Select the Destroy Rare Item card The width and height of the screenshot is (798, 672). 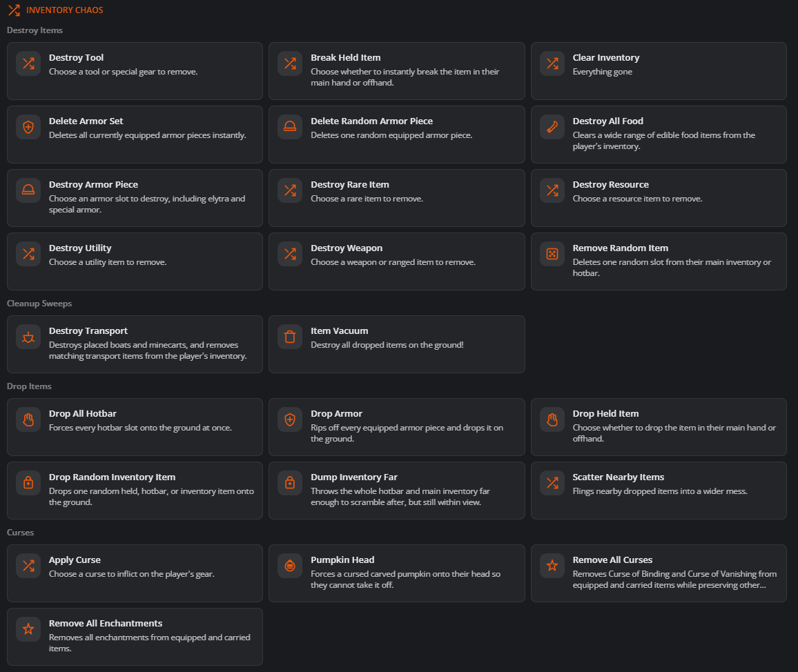[x=397, y=198]
